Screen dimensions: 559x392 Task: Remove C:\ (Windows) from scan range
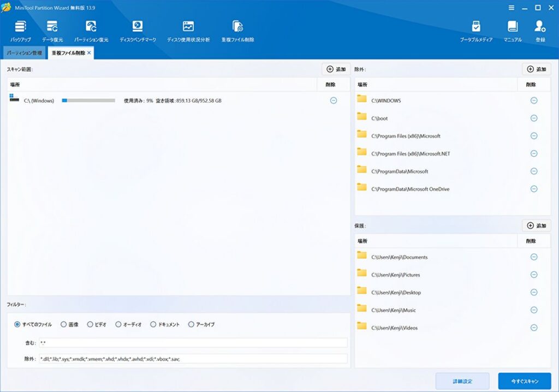click(334, 100)
